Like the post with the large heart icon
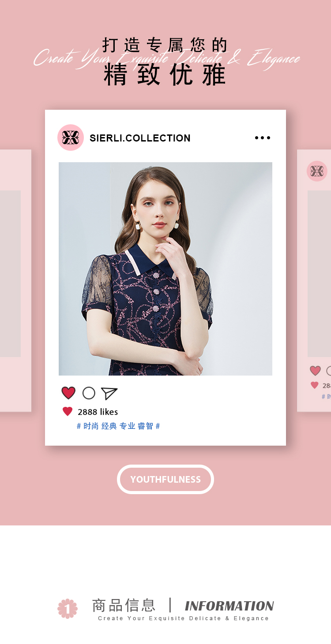 coord(68,393)
